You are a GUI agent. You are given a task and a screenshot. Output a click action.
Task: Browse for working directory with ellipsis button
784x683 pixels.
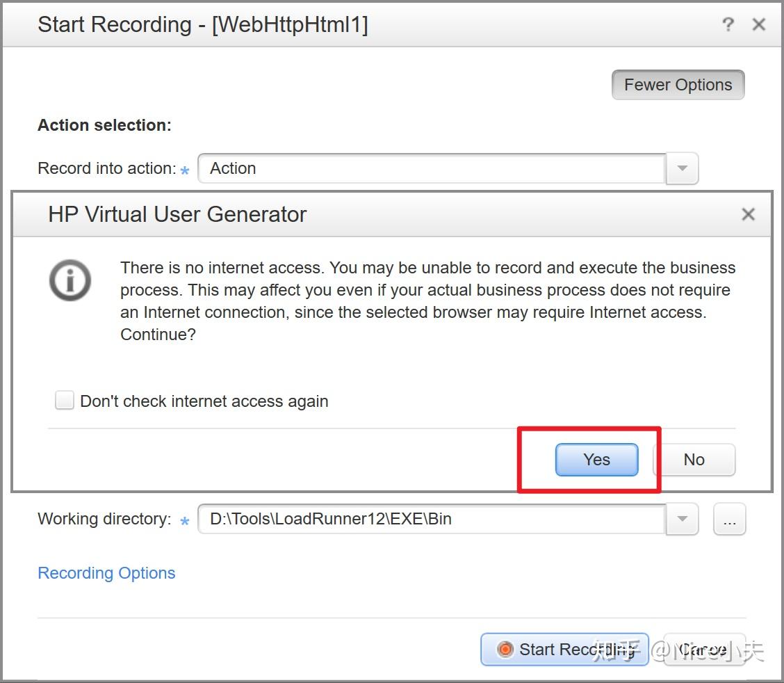729,519
